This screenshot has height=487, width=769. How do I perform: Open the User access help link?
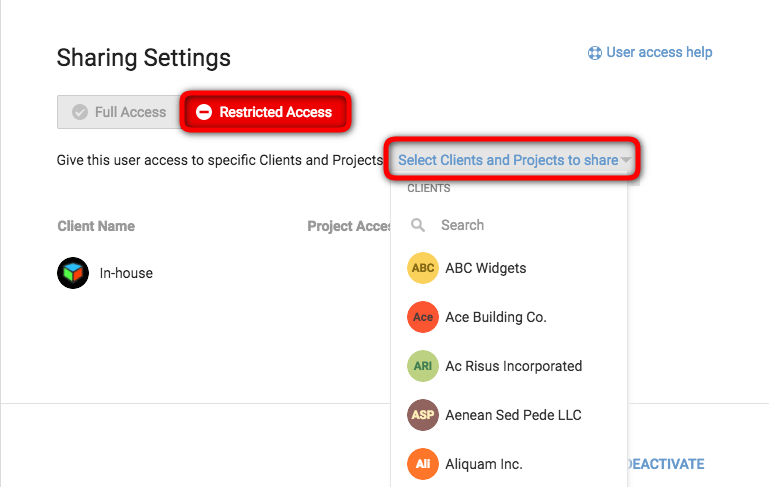659,52
